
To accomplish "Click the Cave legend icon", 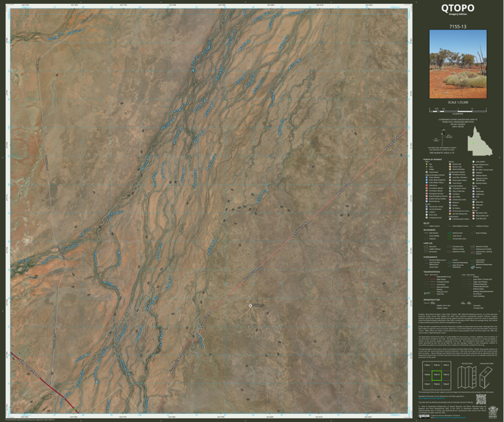I will coord(473,207).
